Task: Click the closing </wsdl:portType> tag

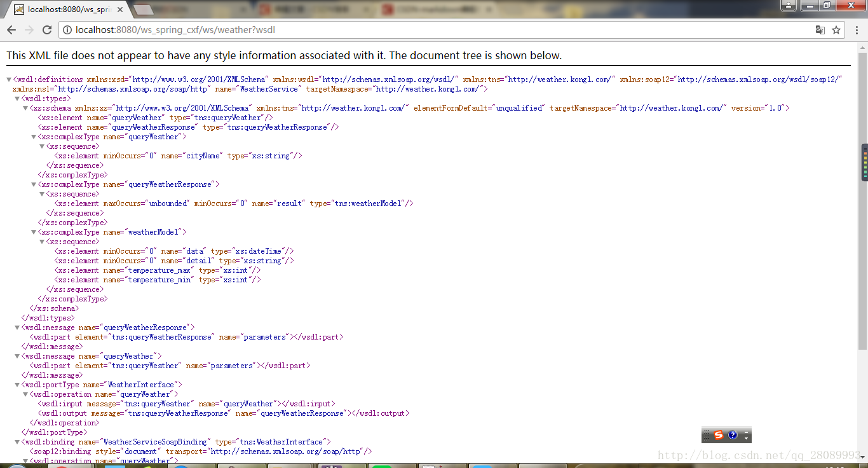Action: [54, 432]
